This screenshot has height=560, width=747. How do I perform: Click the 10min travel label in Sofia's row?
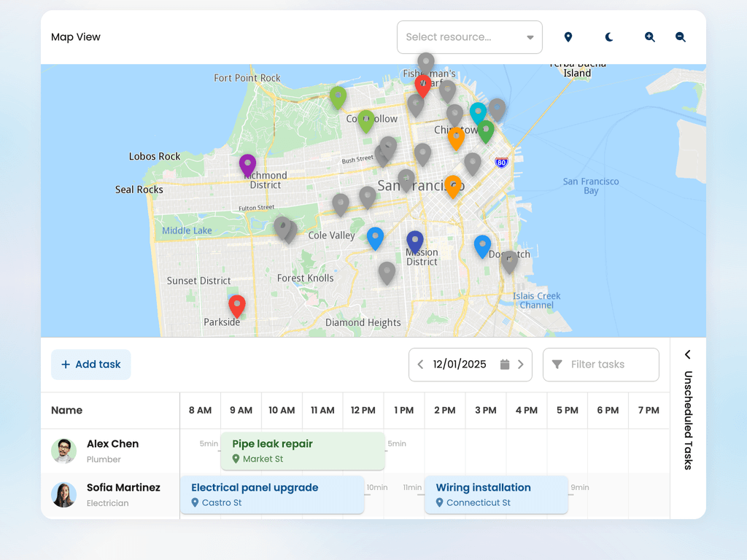tap(377, 488)
